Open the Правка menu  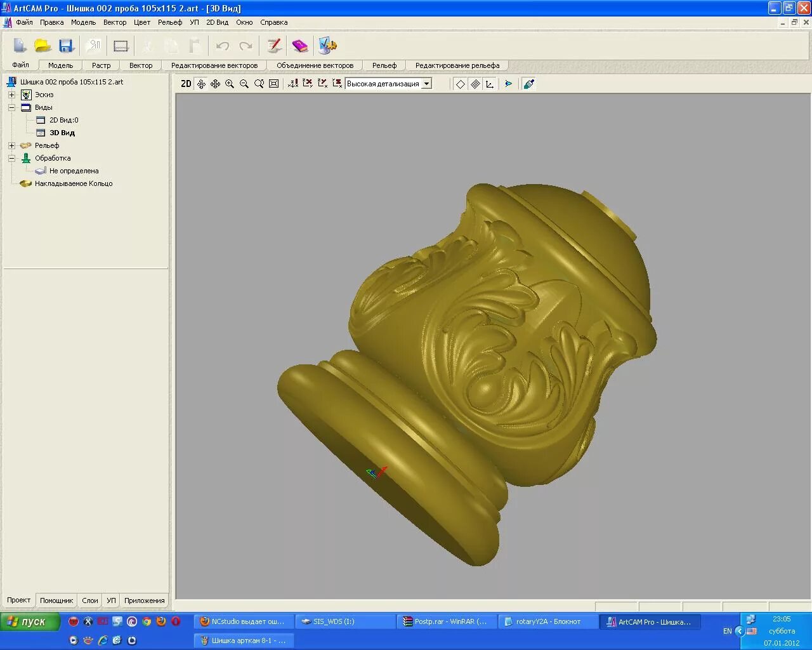(51, 22)
